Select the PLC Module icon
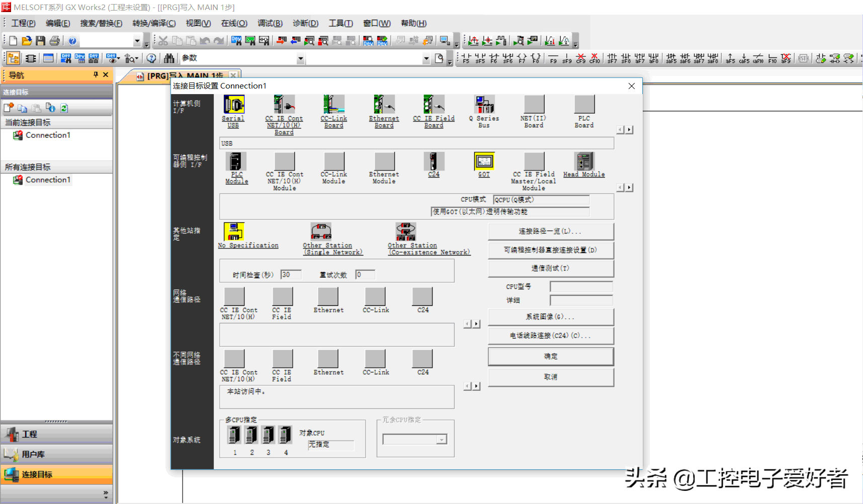Image resolution: width=863 pixels, height=504 pixels. (x=235, y=161)
